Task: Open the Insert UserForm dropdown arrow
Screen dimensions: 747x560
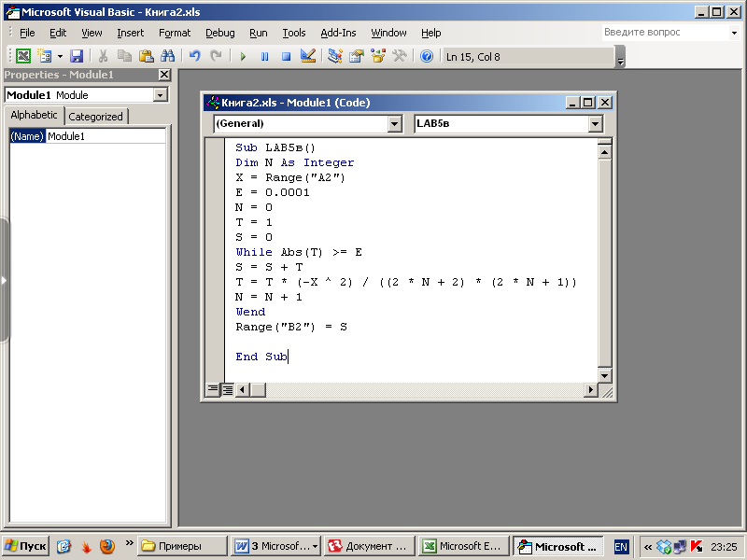Action: pyautogui.click(x=60, y=56)
